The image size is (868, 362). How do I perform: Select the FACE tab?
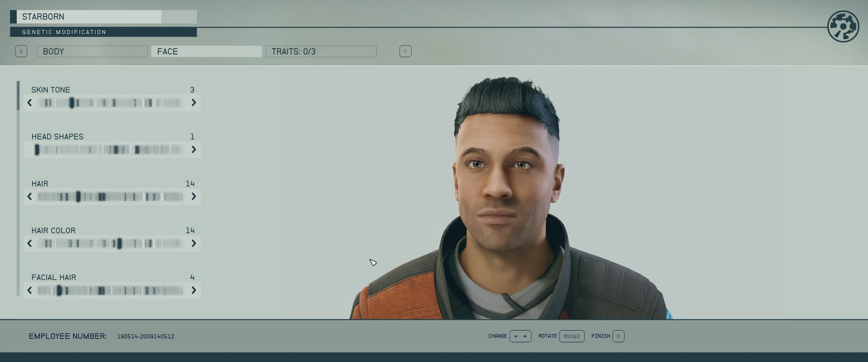(206, 51)
